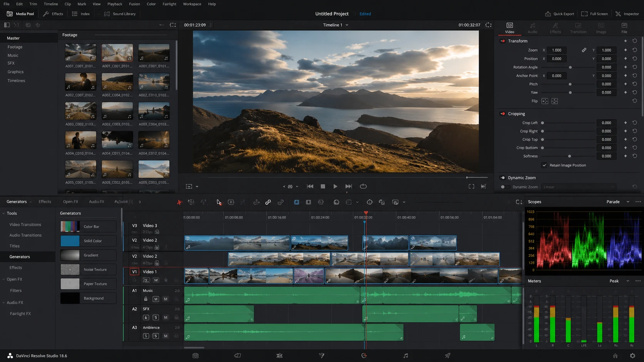This screenshot has width=644, height=362.
Task: Toggle loop playback
Action: click(363, 187)
